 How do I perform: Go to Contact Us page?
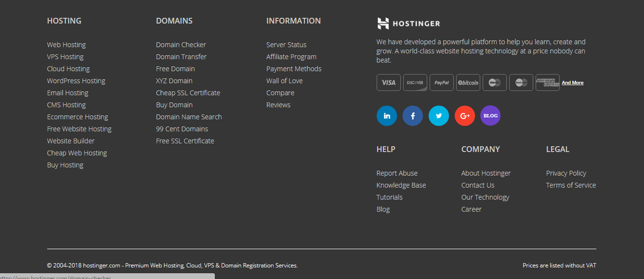[478, 185]
